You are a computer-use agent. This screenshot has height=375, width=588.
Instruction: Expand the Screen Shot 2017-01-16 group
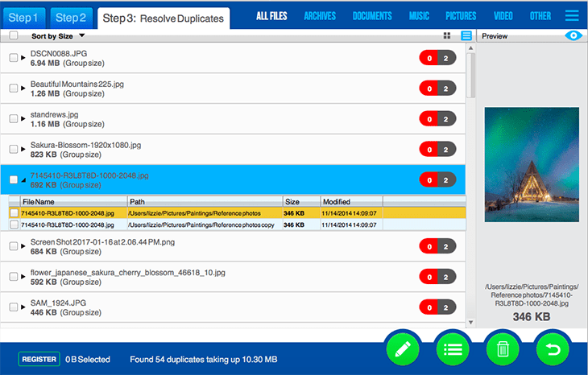tap(23, 246)
